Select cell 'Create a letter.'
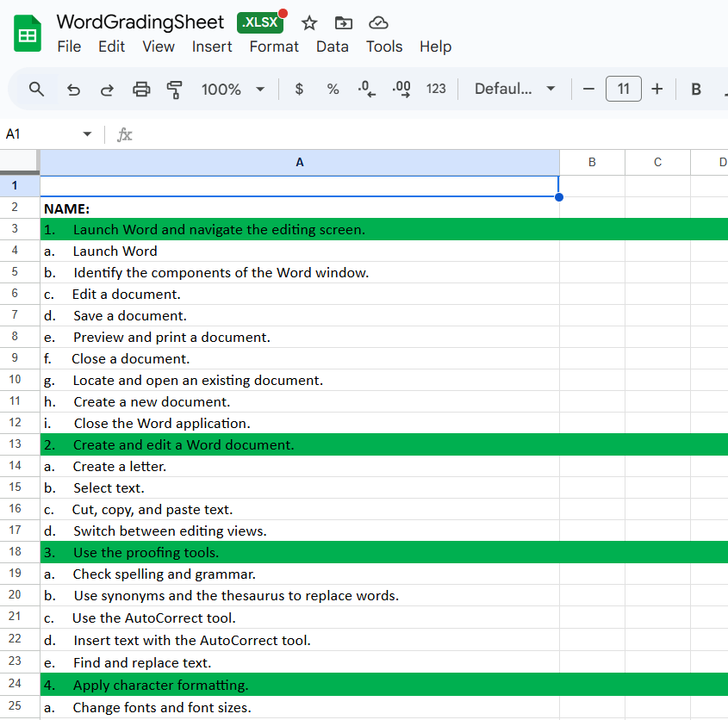 point(300,466)
